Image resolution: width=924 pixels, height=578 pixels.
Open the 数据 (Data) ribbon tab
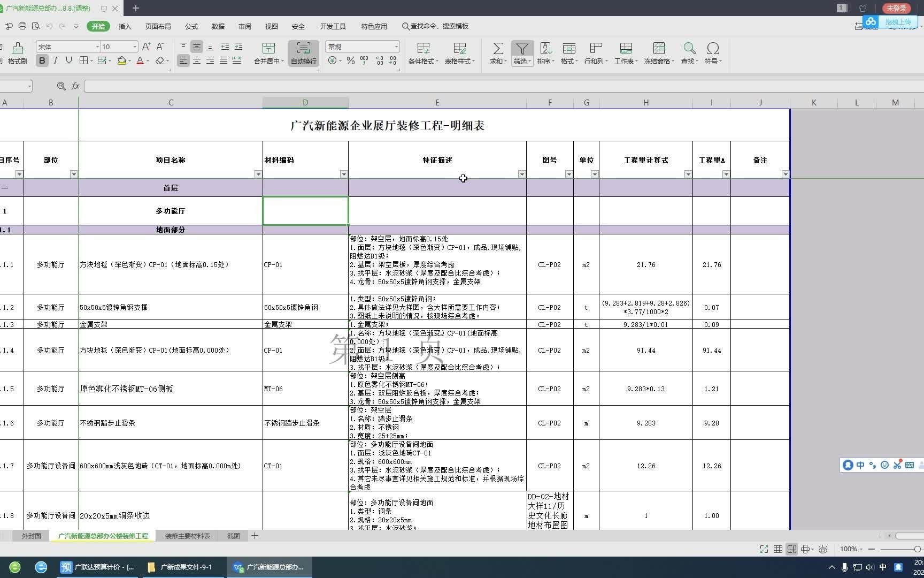(218, 26)
